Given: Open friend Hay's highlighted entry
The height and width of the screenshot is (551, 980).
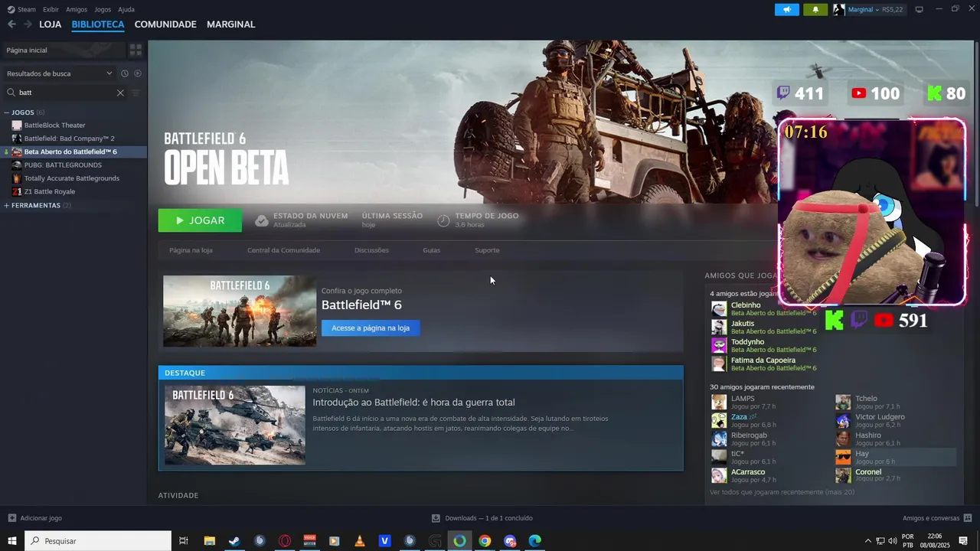Looking at the screenshot, I should pyautogui.click(x=896, y=457).
